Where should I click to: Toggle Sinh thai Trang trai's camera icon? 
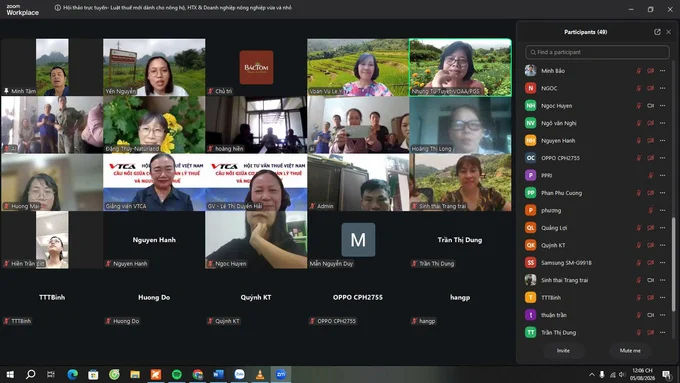[x=651, y=280]
